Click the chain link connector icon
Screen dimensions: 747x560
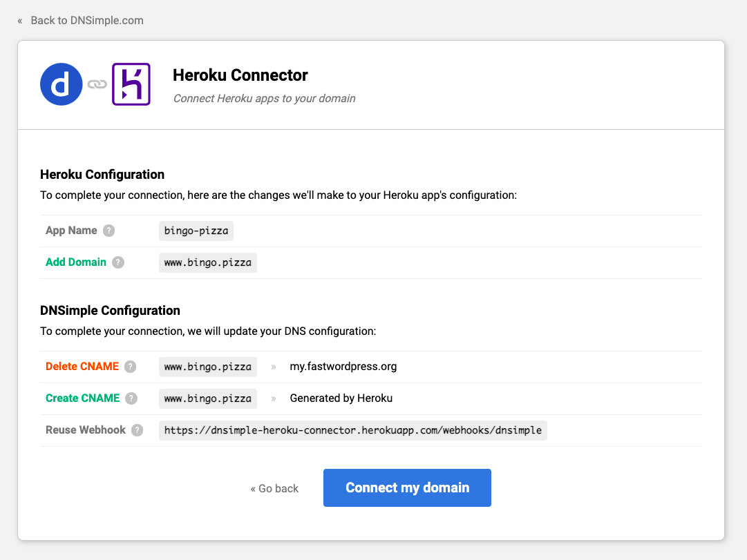(x=97, y=84)
